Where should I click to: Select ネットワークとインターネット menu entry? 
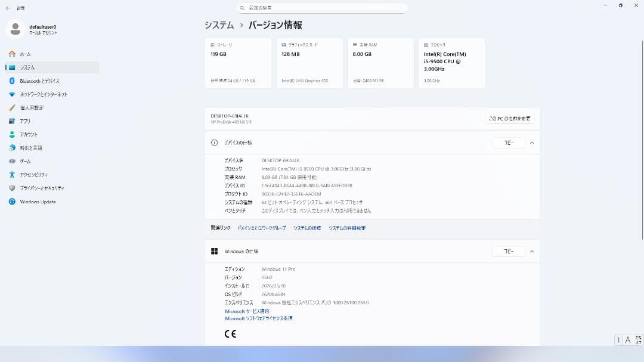pyautogui.click(x=52, y=94)
